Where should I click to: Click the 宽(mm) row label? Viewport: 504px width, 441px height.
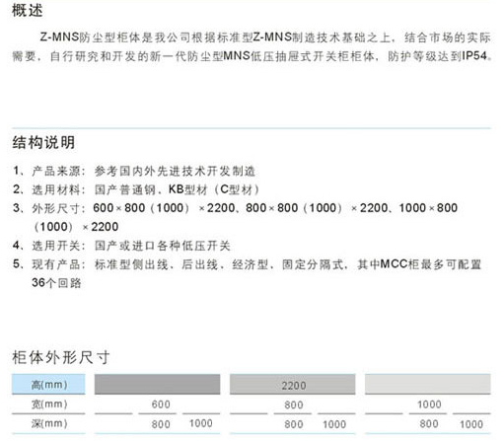[49, 404]
